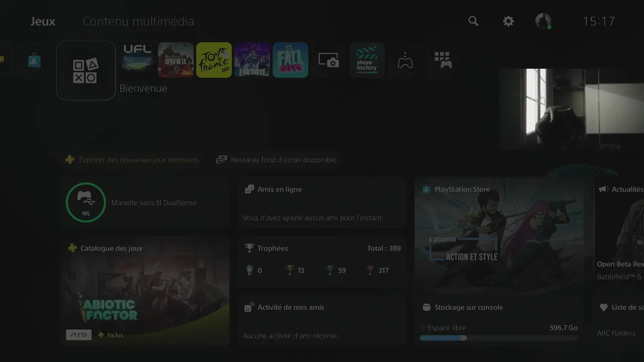Viewport: 644px width, 362px height.
Task: Open the Share Factory Studio tile
Action: coord(367,60)
